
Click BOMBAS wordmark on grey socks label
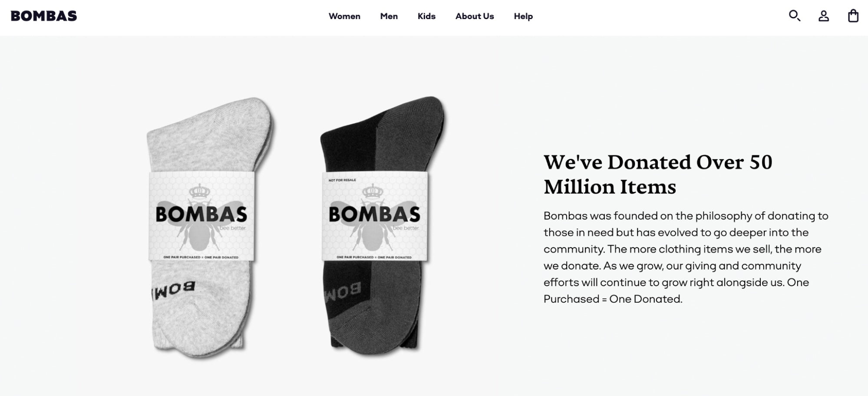tap(201, 214)
